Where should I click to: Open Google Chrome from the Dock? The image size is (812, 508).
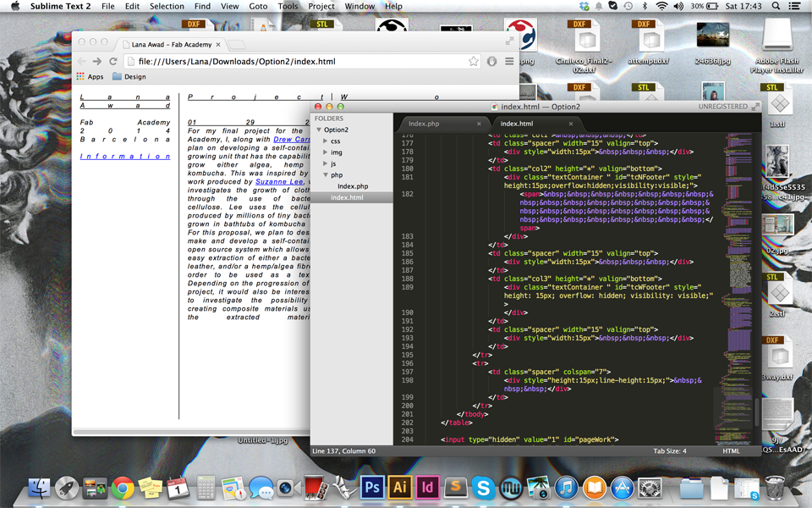coord(122,488)
